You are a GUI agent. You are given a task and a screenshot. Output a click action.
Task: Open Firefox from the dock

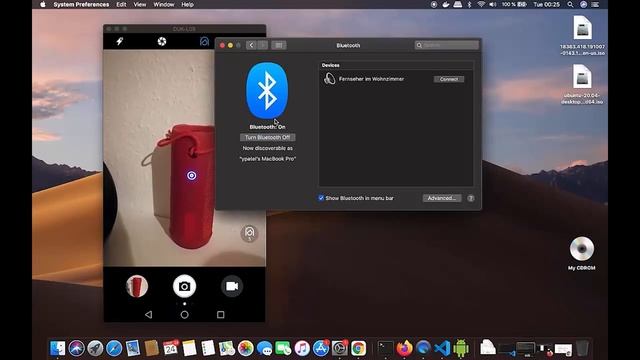point(404,348)
